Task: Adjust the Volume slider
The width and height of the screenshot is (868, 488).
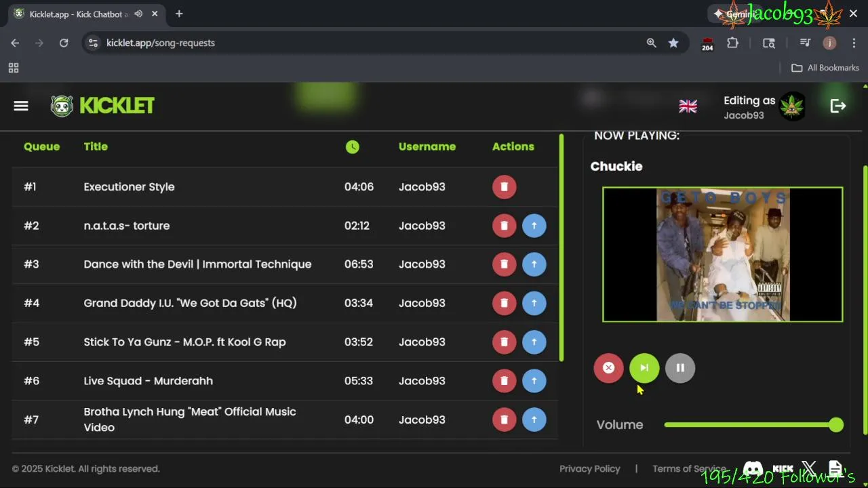Action: tap(754, 425)
